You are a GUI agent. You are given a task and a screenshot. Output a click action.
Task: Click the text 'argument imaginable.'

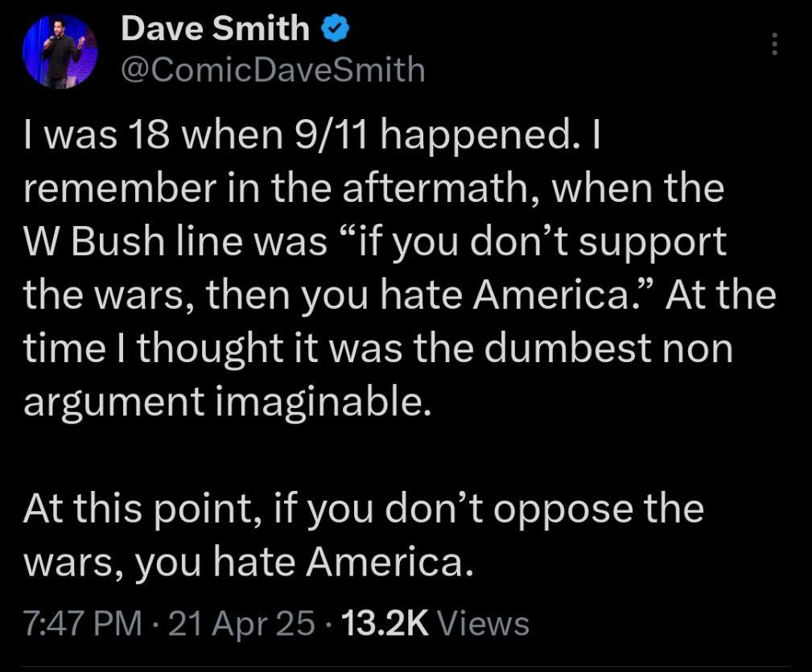(x=227, y=402)
